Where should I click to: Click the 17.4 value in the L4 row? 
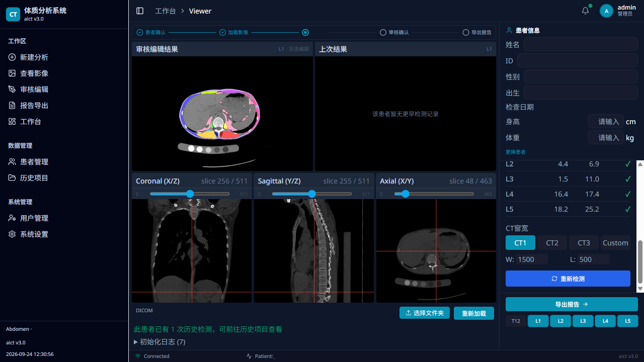[x=592, y=194]
